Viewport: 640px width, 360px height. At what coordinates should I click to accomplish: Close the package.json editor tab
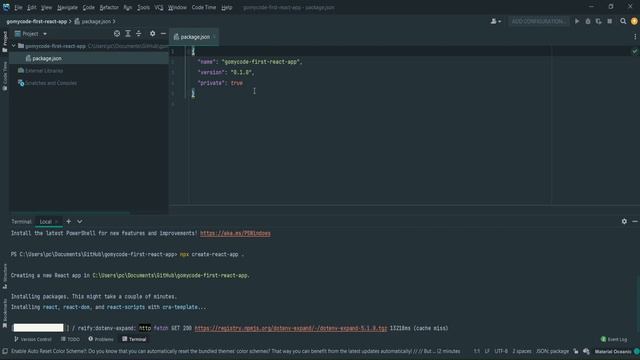pos(214,37)
